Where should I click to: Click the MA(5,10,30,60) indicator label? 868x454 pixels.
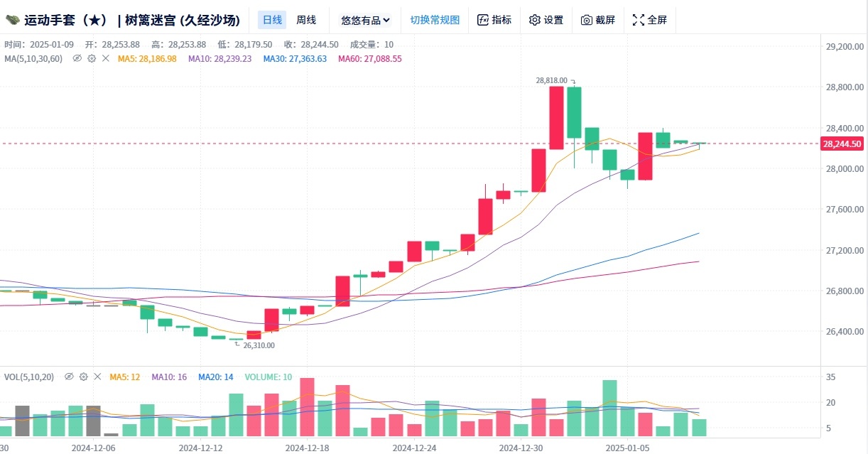point(33,58)
